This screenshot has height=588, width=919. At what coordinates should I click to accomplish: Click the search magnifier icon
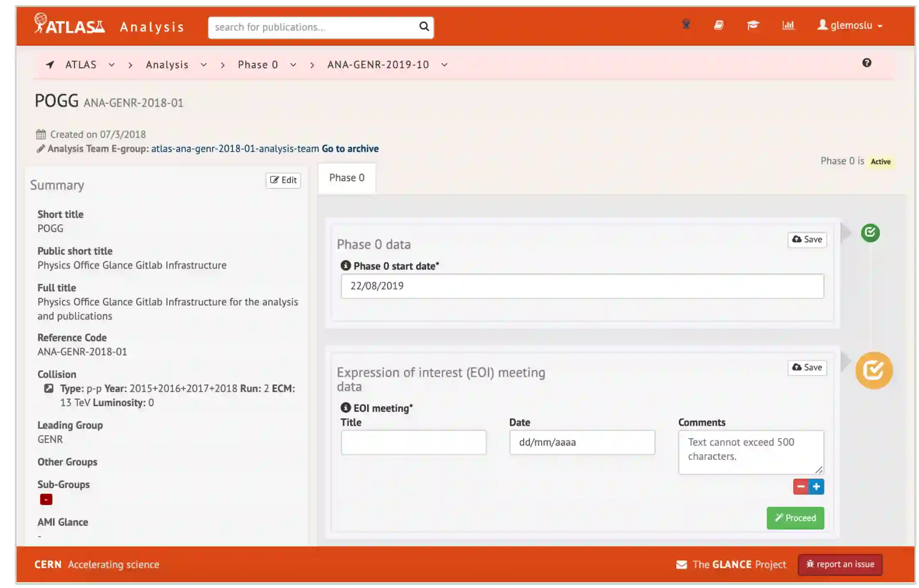(x=424, y=27)
